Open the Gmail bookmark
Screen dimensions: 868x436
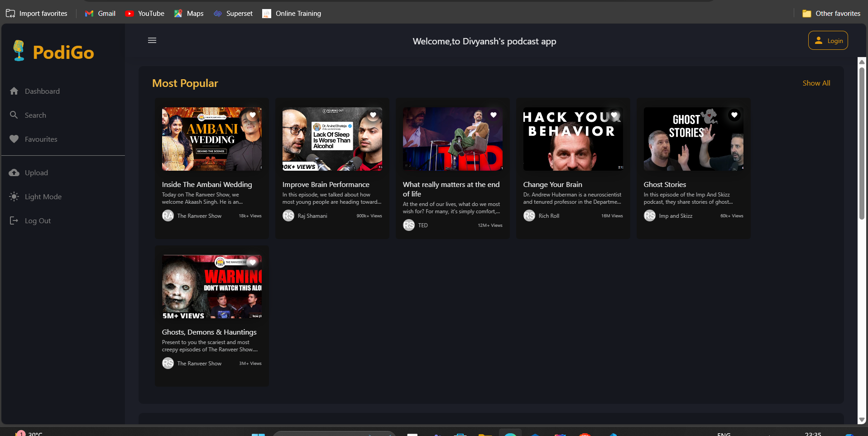101,14
